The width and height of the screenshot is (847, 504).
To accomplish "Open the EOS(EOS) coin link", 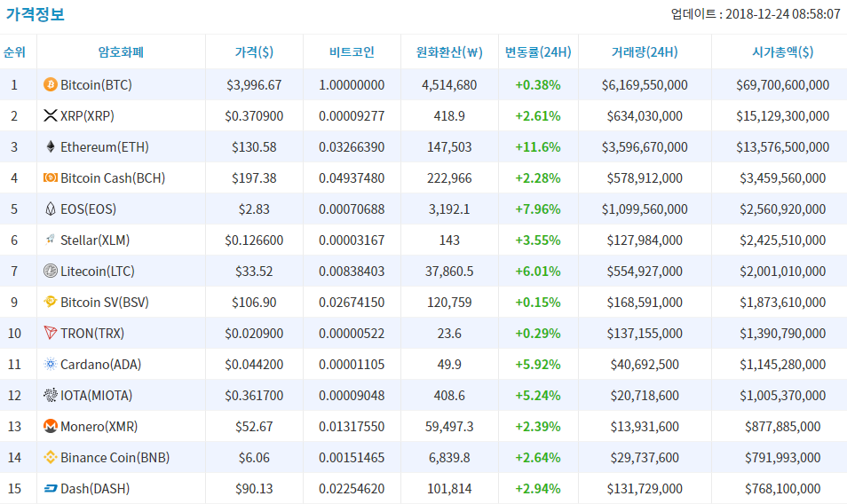I will click(x=88, y=209).
